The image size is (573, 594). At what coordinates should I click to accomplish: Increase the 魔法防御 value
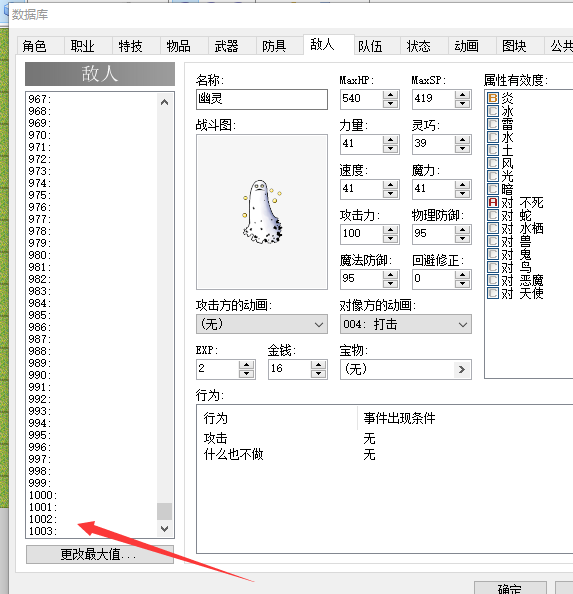coord(390,275)
